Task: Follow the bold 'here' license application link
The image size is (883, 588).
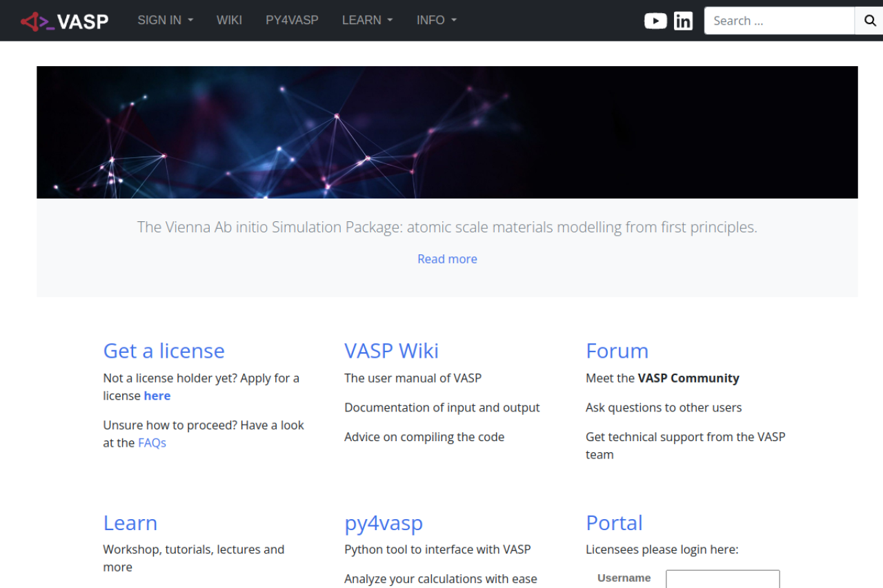Action: tap(157, 396)
